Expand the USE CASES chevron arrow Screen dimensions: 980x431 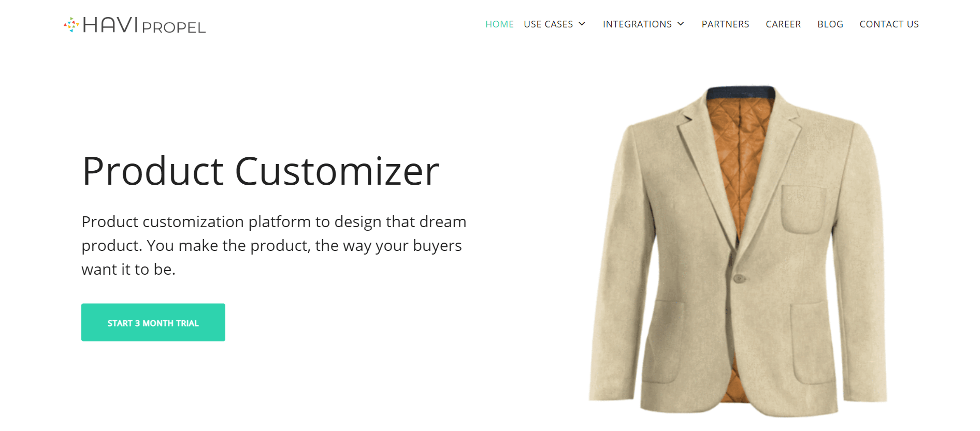582,24
